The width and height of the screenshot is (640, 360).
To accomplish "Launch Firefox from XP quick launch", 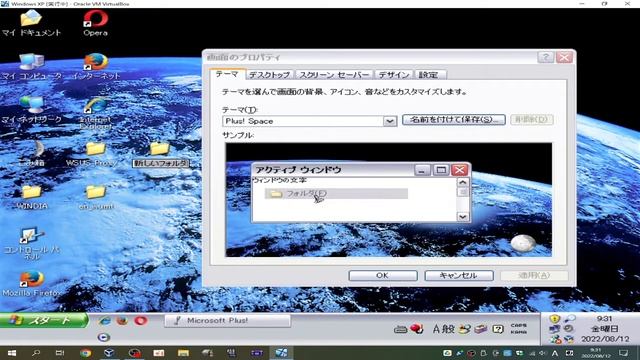I will pos(122,321).
